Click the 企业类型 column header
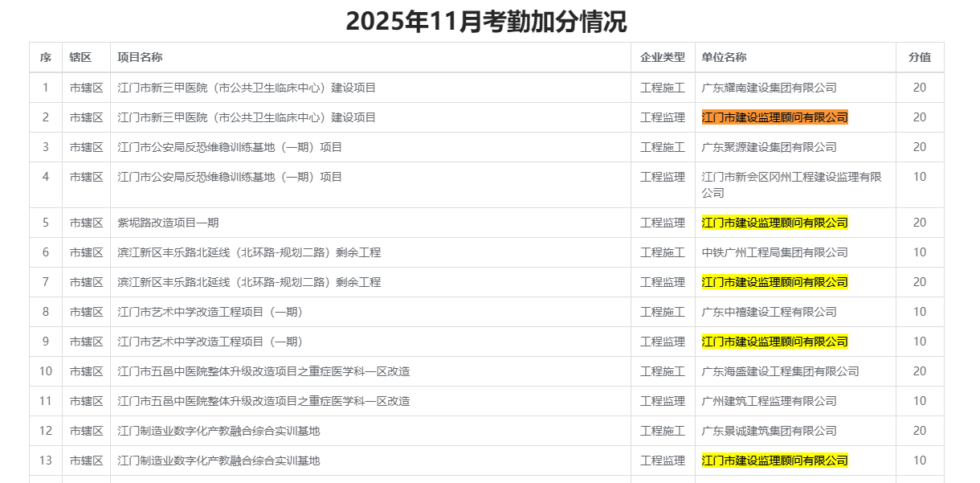The height and width of the screenshot is (483, 980). 662,57
